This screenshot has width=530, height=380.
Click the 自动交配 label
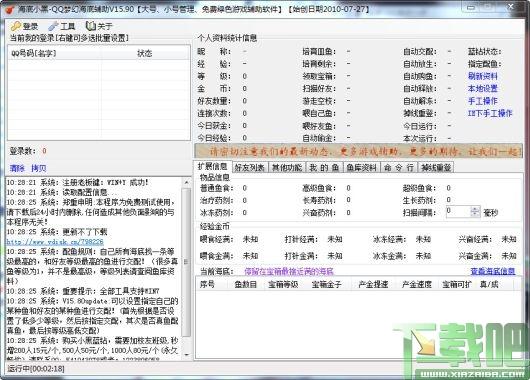pyautogui.click(x=420, y=52)
